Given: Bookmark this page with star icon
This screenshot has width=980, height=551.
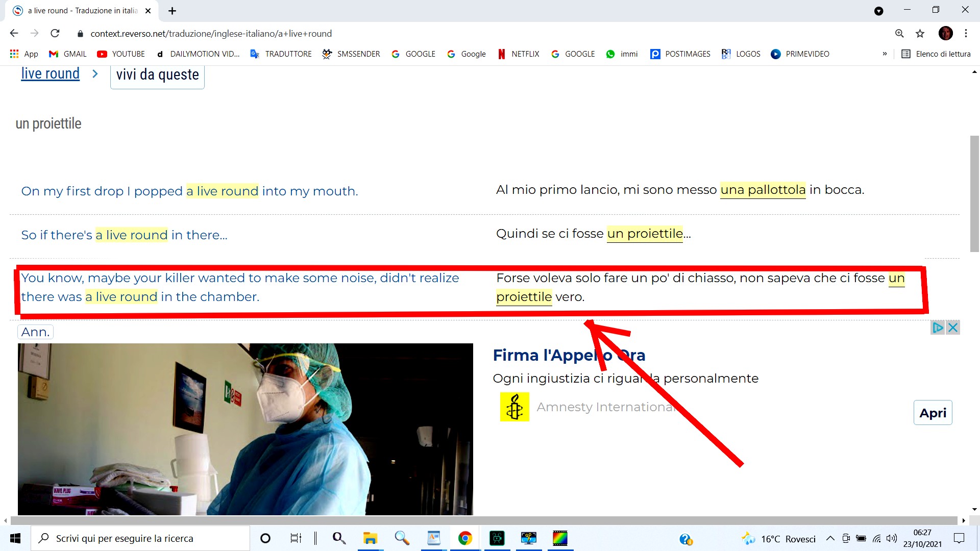Looking at the screenshot, I should pos(920,34).
